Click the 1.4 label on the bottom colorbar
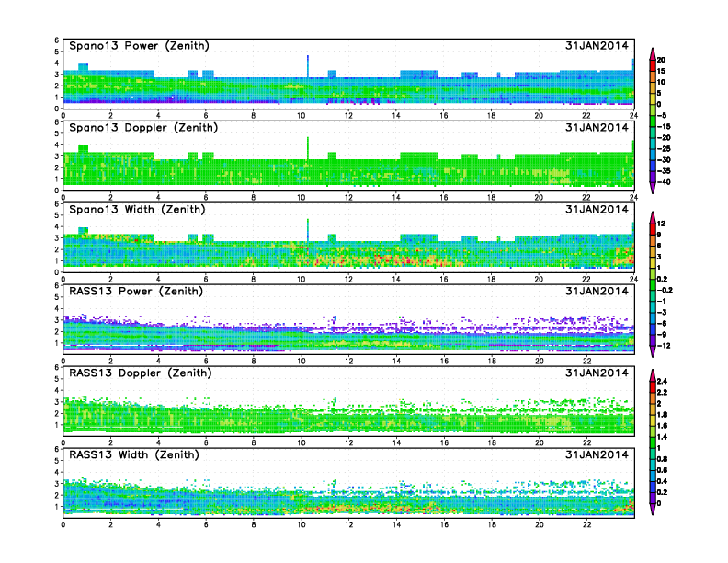This screenshot has height=563, width=728. pyautogui.click(x=662, y=437)
